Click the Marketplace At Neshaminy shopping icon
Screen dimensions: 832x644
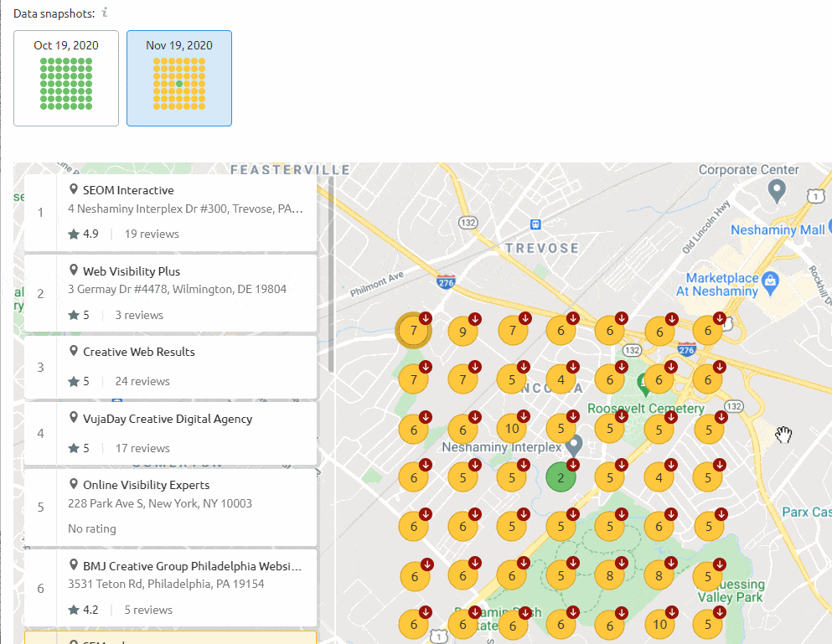coord(773,279)
